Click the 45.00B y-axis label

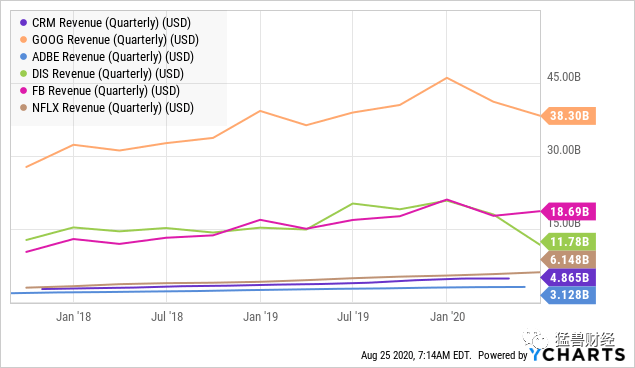pyautogui.click(x=564, y=77)
